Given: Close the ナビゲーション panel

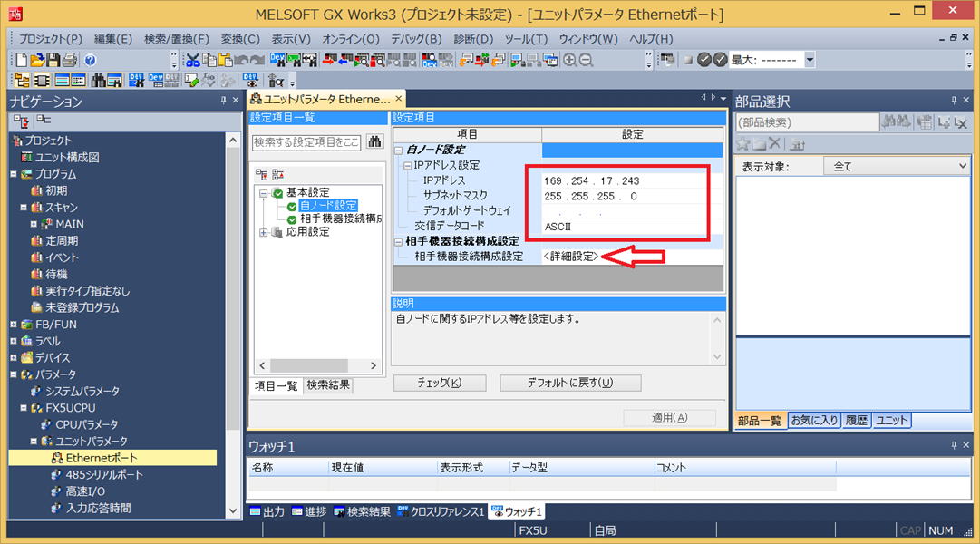Looking at the screenshot, I should [235, 100].
